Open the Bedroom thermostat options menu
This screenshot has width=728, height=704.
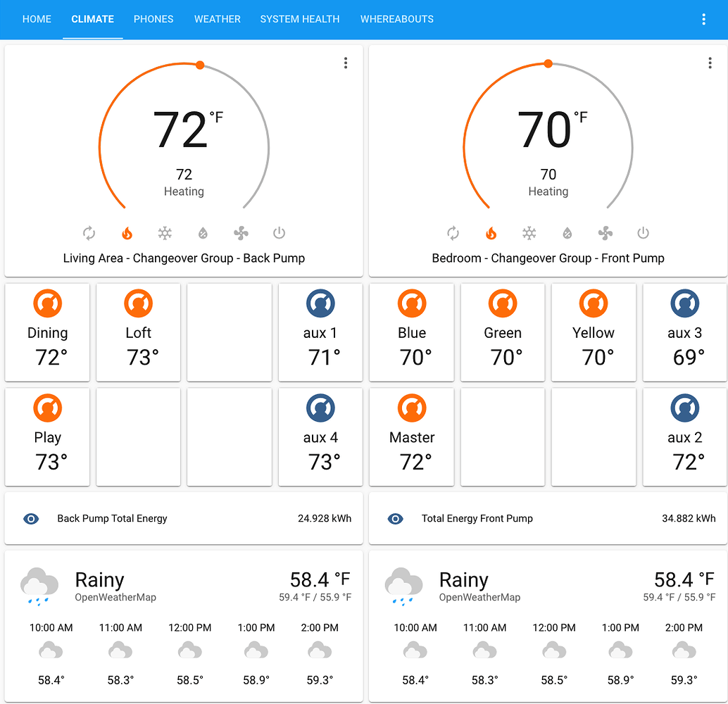[710, 63]
